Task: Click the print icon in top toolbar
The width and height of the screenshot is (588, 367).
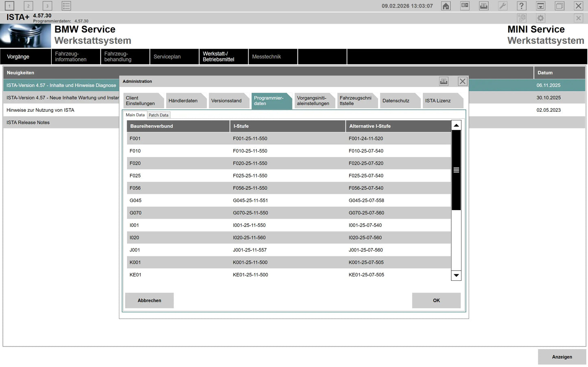Action: click(x=483, y=6)
